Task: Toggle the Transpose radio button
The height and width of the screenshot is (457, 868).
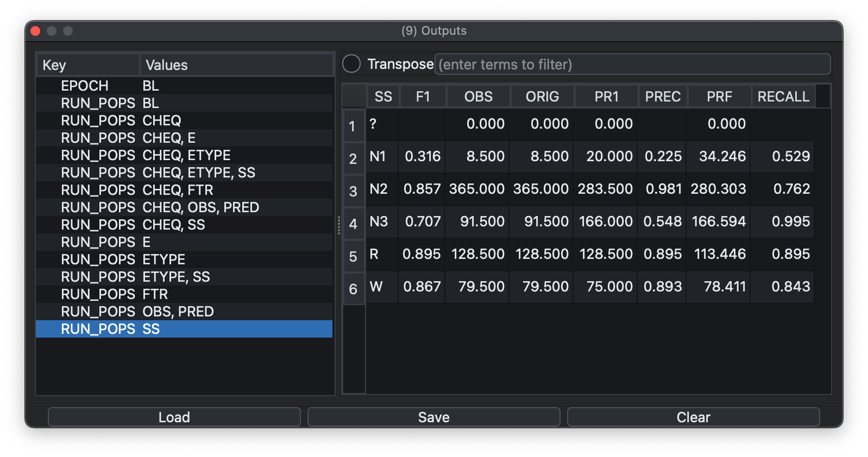Action: [x=351, y=64]
